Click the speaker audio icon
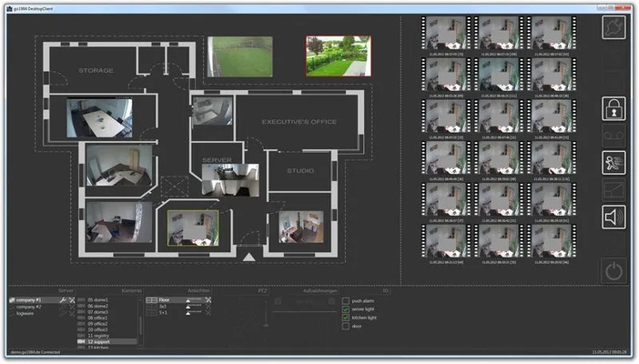Image resolution: width=639 pixels, height=364 pixels. [615, 217]
